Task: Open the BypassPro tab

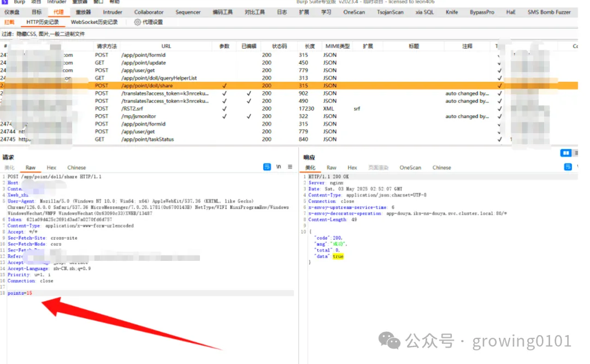Action: (482, 12)
